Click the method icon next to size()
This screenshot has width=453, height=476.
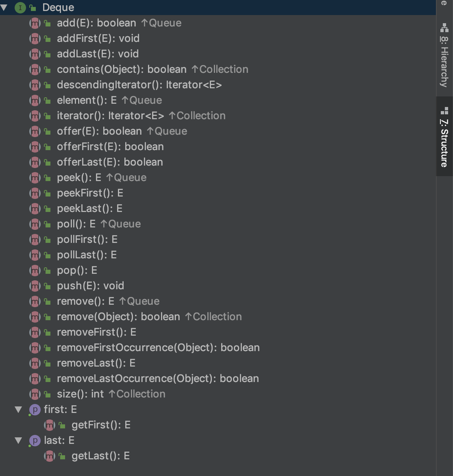[x=35, y=394]
